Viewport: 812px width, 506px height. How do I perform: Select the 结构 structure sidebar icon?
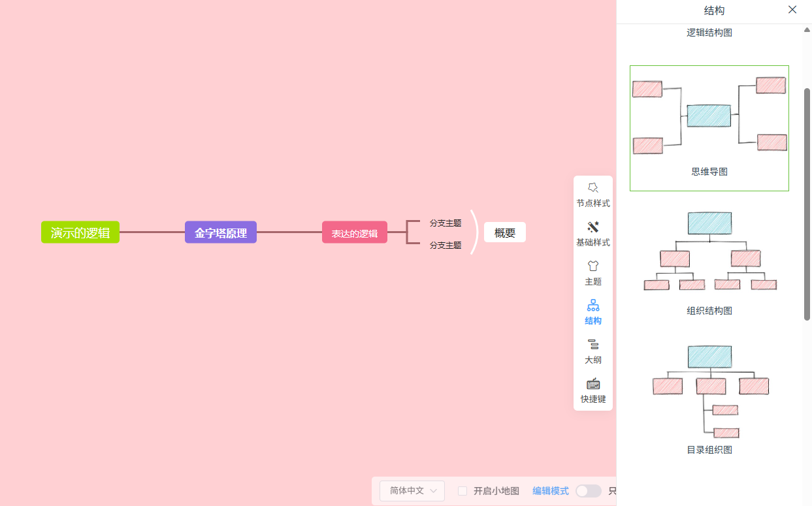(x=593, y=313)
